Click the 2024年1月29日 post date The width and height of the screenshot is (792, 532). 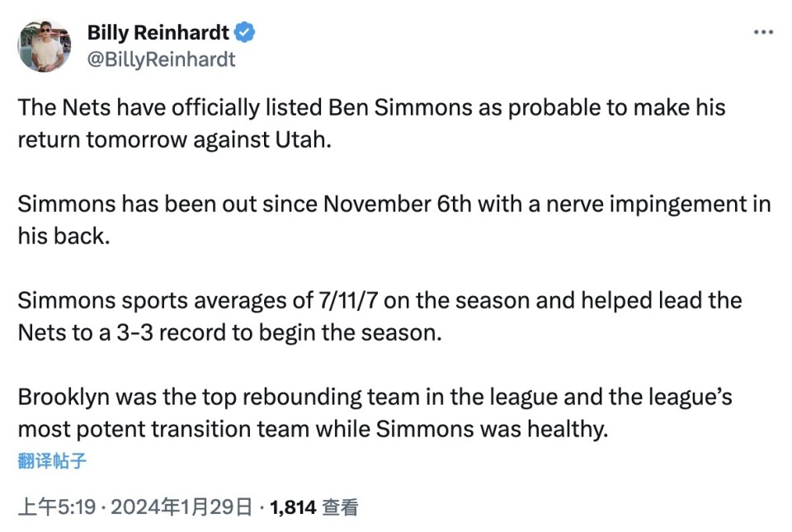[181, 506]
